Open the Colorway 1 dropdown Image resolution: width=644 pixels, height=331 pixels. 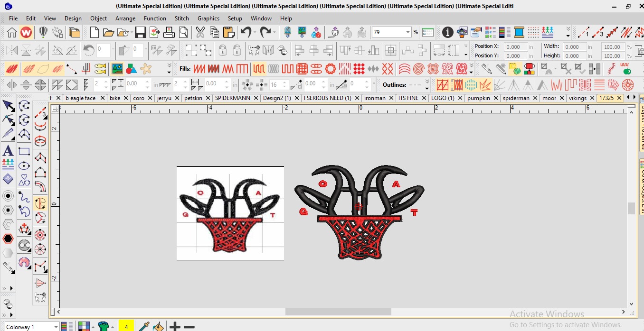point(56,327)
